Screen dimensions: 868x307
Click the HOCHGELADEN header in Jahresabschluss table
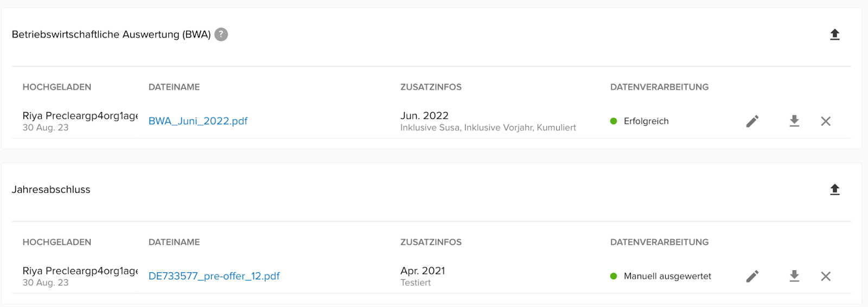click(57, 242)
